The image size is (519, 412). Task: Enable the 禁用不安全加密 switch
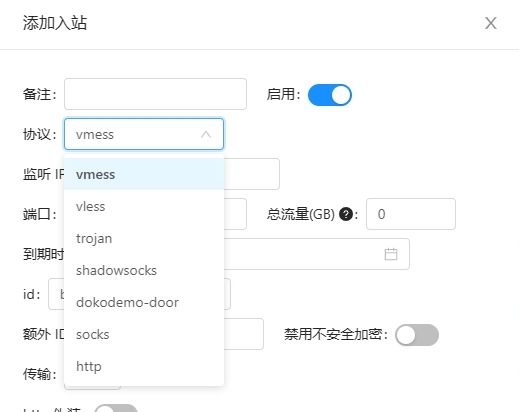click(x=417, y=335)
